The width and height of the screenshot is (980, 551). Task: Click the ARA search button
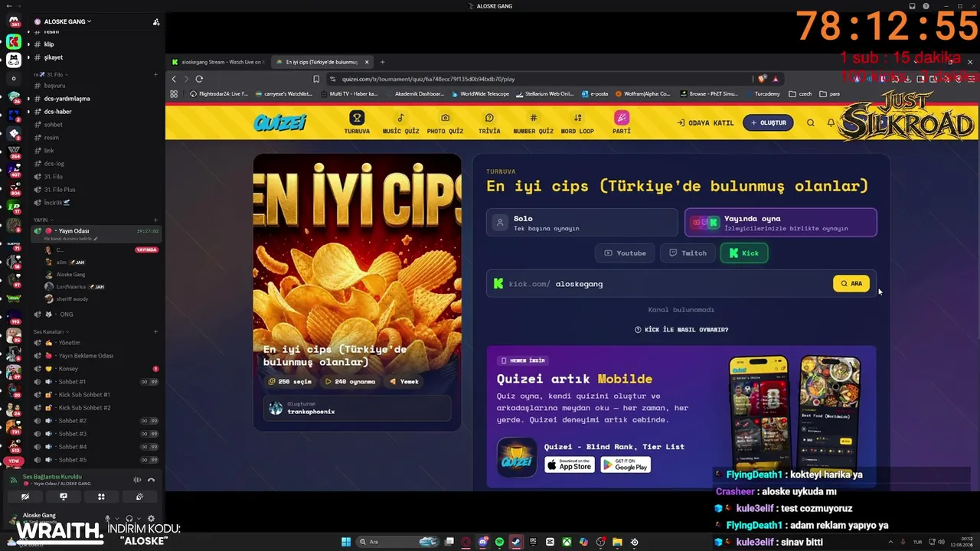851,284
